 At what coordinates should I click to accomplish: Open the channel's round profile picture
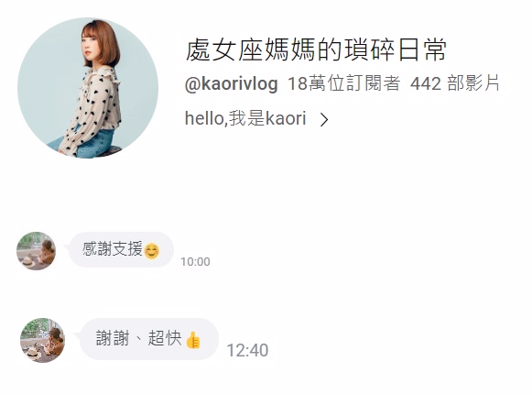[x=88, y=88]
